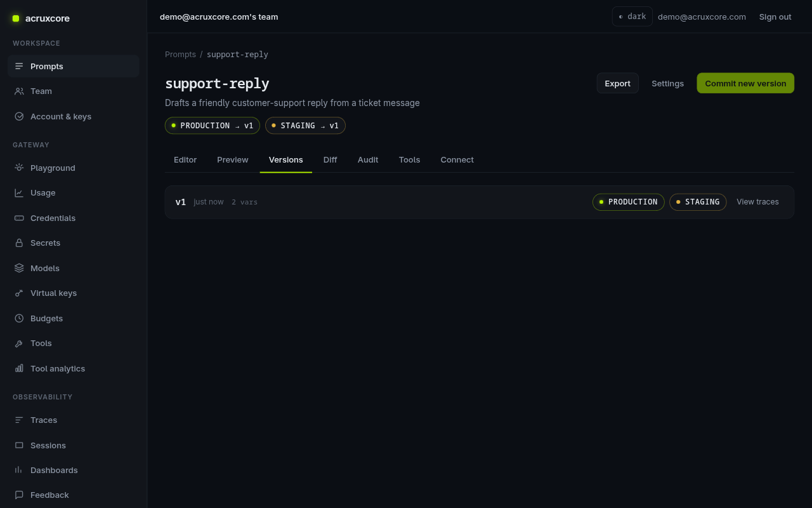Go to Account & keys
Image resolution: width=812 pixels, height=508 pixels.
pyautogui.click(x=74, y=116)
